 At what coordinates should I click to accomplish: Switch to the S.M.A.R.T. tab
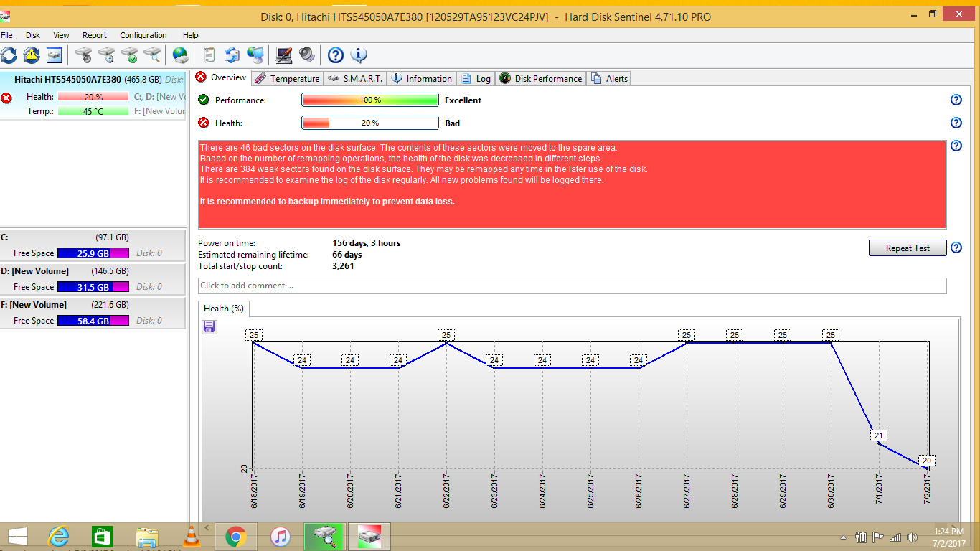click(x=355, y=79)
